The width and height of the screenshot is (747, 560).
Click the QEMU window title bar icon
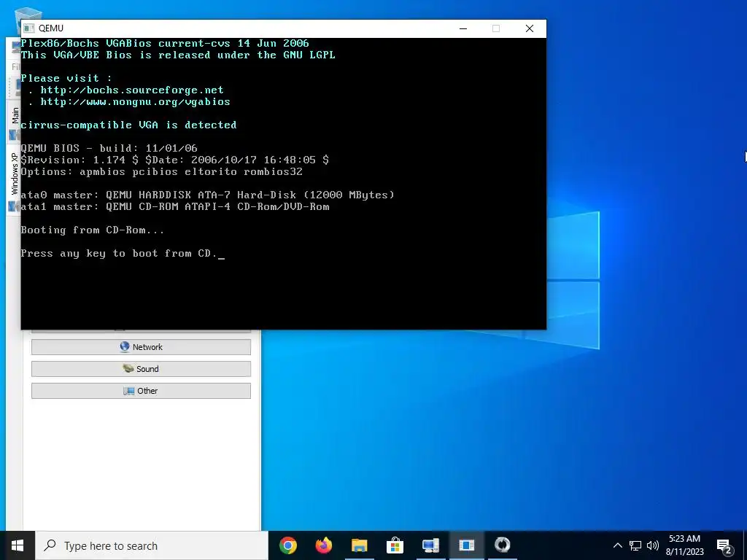(29, 28)
